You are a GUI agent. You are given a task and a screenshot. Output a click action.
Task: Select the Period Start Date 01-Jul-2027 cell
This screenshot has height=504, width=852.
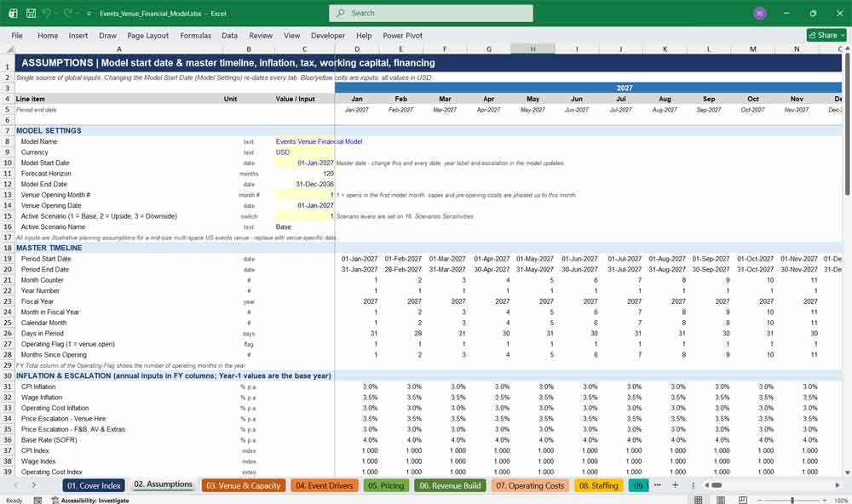coord(621,259)
